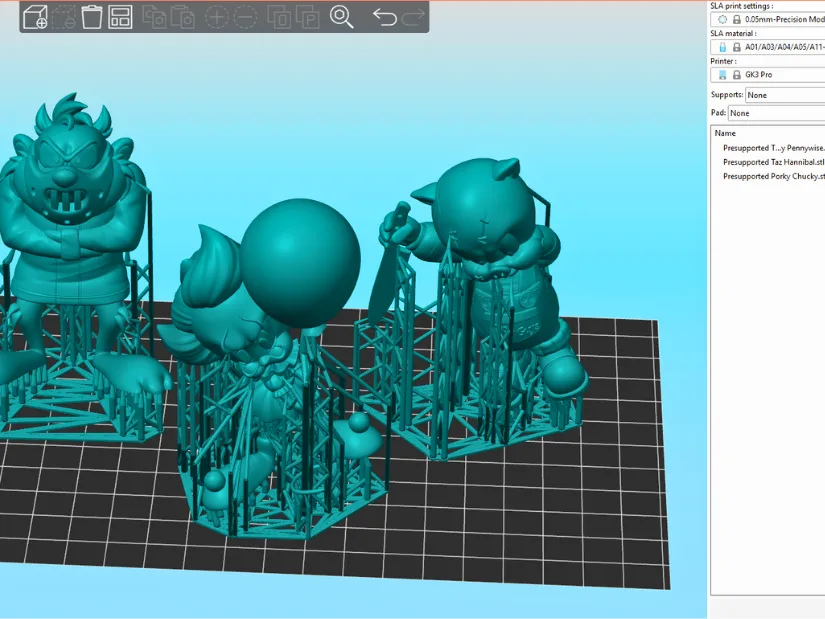825x619 pixels.
Task: Select the Delete all (trash) icon
Action: click(x=92, y=18)
